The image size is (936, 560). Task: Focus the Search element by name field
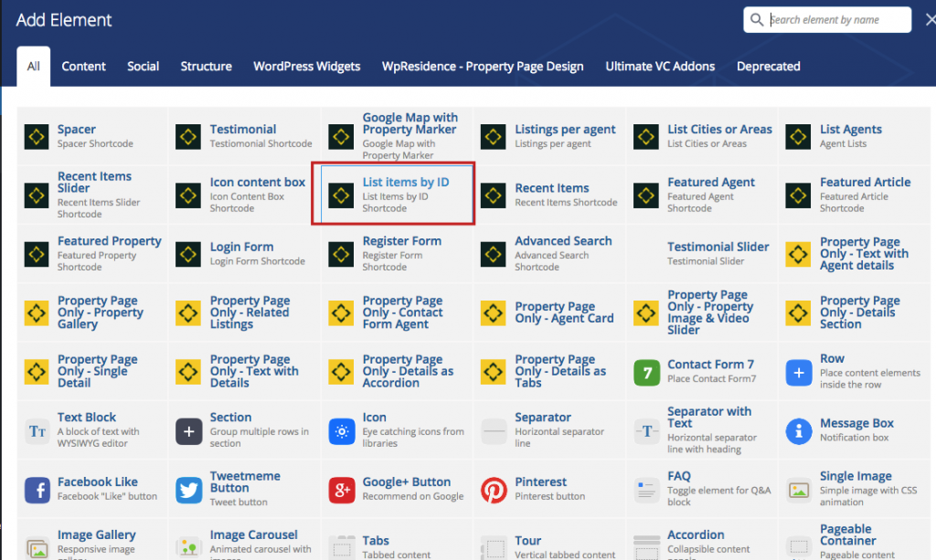(x=836, y=20)
